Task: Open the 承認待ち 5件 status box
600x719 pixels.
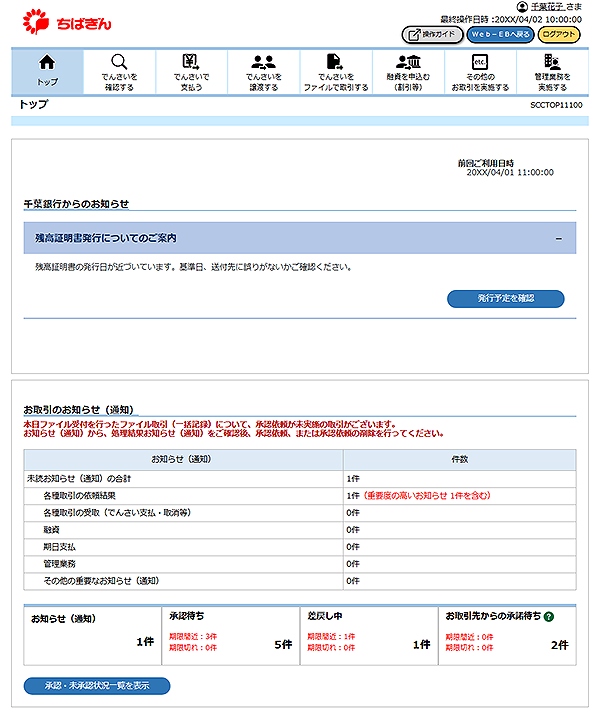Action: pyautogui.click(x=229, y=635)
